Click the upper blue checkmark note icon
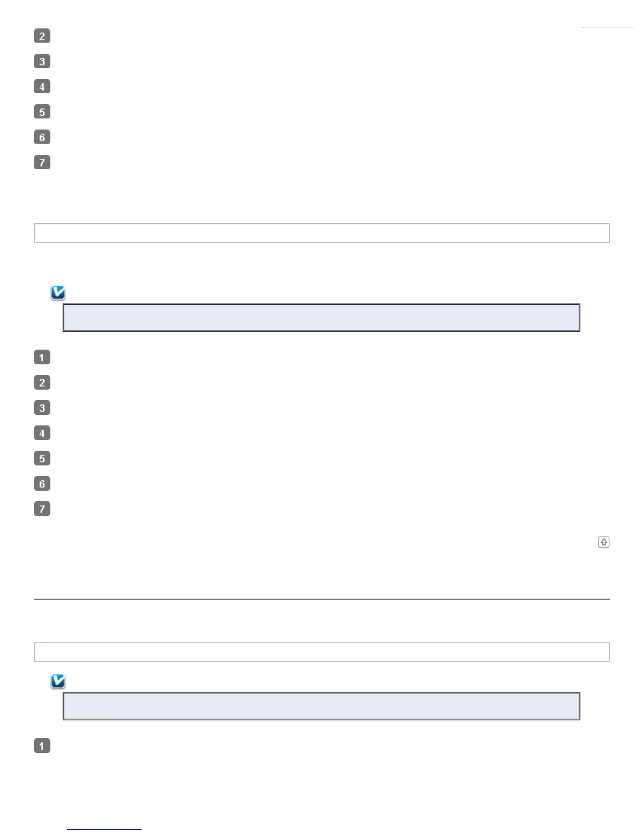 [58, 293]
